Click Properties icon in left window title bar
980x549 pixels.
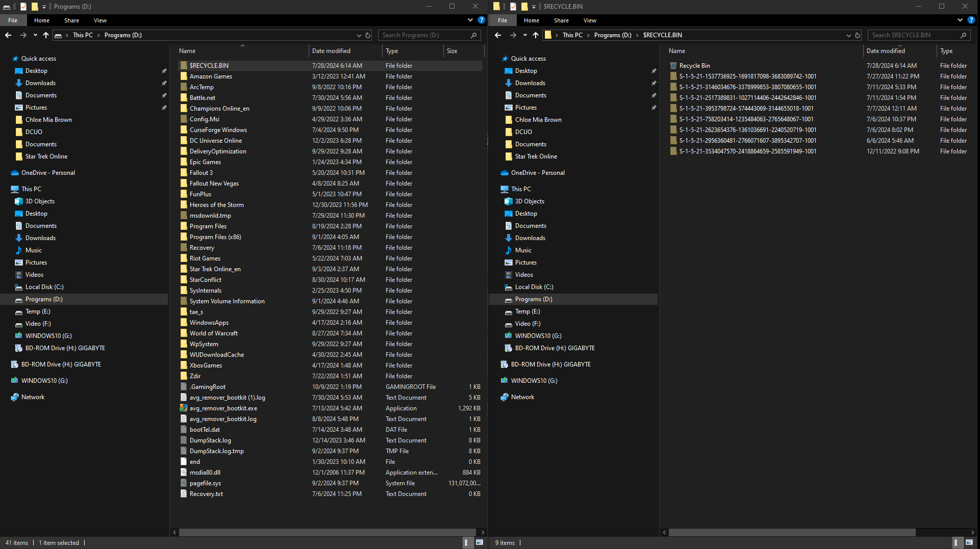pyautogui.click(x=23, y=7)
